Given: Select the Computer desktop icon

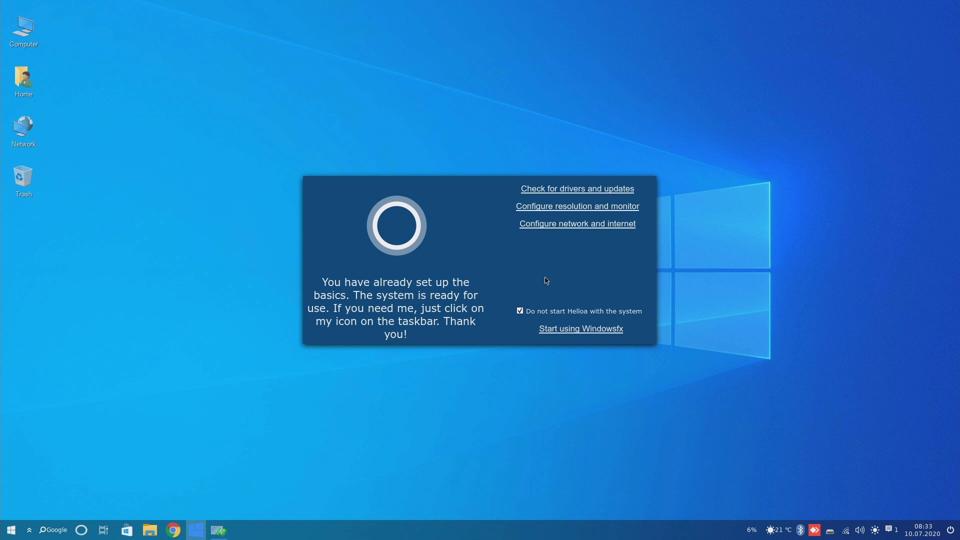Looking at the screenshot, I should point(23,28).
